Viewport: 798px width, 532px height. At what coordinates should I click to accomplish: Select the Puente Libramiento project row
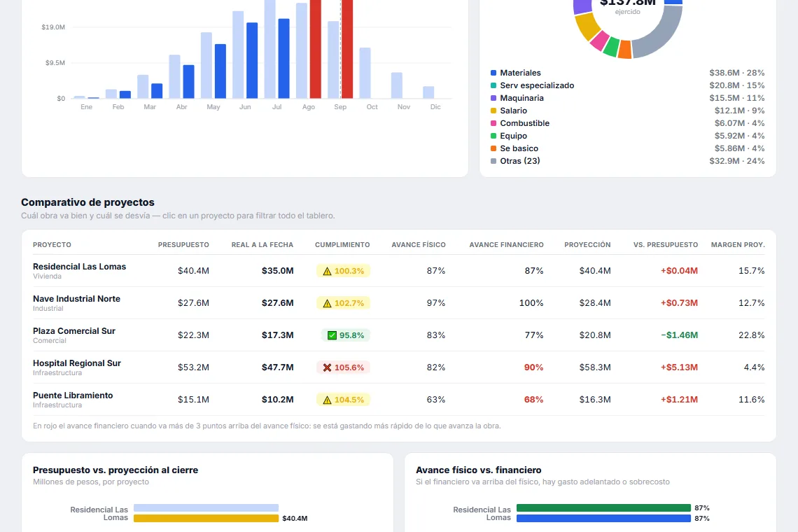click(398, 399)
